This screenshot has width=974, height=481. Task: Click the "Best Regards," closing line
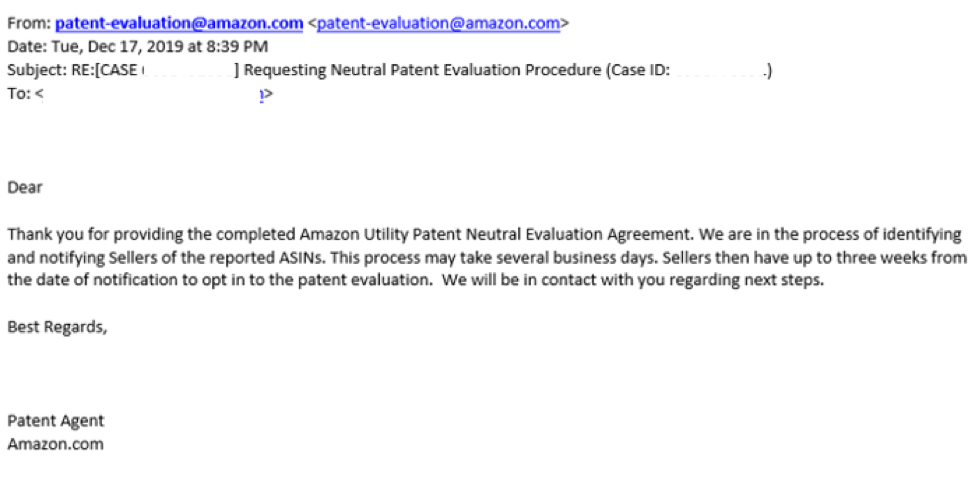[57, 327]
